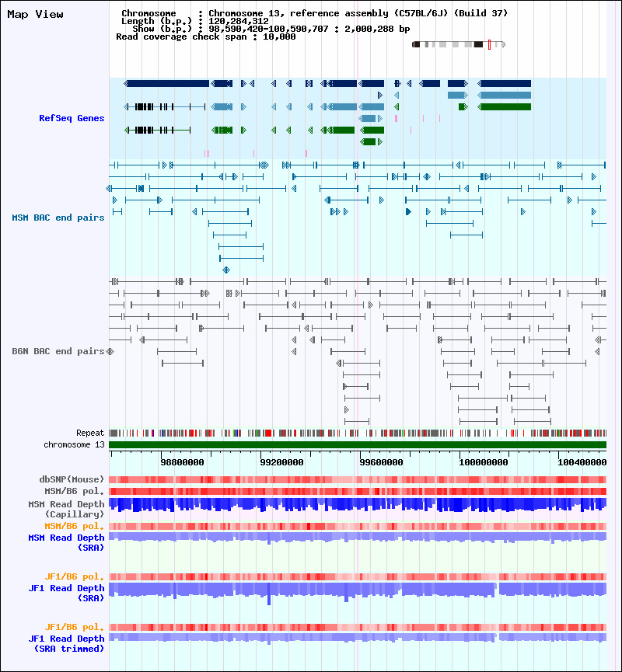Click the orange MSM/B6 pol. label
The height and width of the screenshot is (672, 622).
[x=75, y=526]
